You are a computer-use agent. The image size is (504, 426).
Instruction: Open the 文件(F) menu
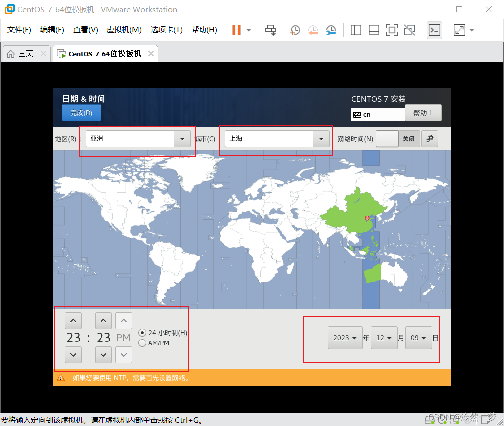tap(19, 30)
